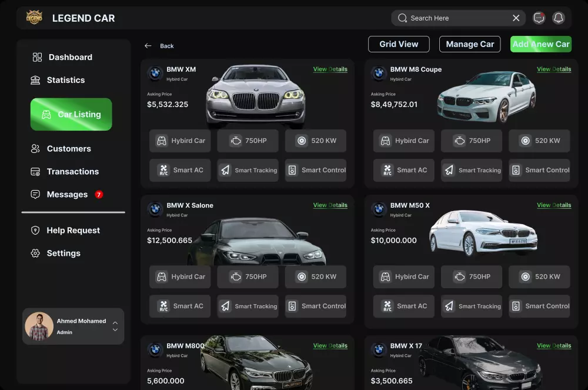Click Smart Control chip on BMW M8 Coupe card
588x390 pixels.
540,170
